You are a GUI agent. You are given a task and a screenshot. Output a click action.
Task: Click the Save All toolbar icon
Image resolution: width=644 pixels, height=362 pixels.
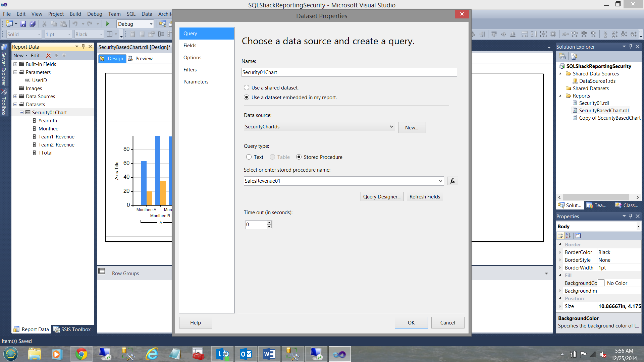click(33, 24)
